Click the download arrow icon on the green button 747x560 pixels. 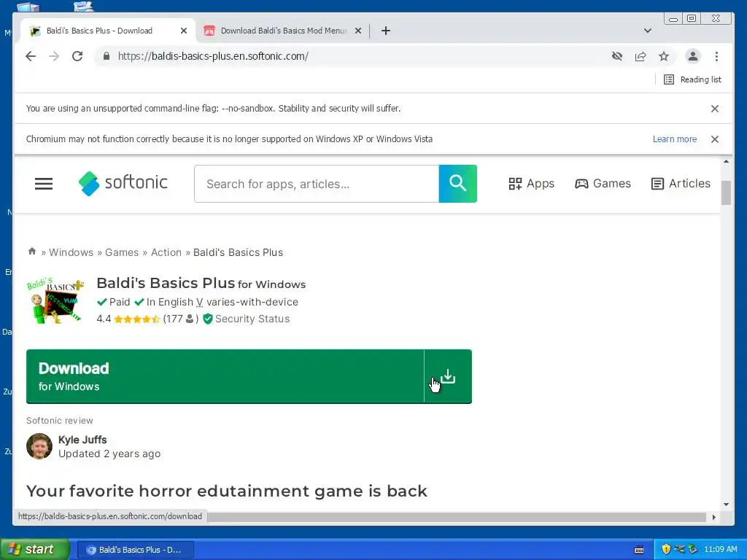point(448,376)
